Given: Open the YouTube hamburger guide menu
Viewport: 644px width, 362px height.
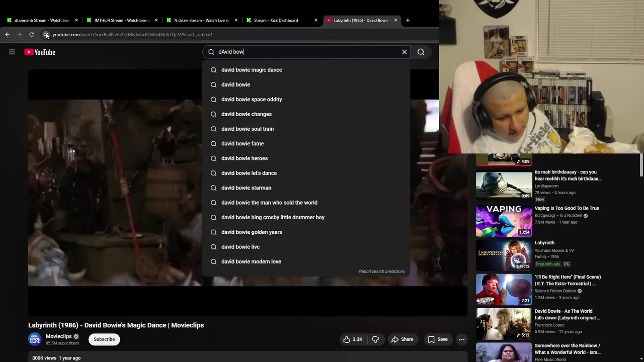Looking at the screenshot, I should click(x=12, y=52).
